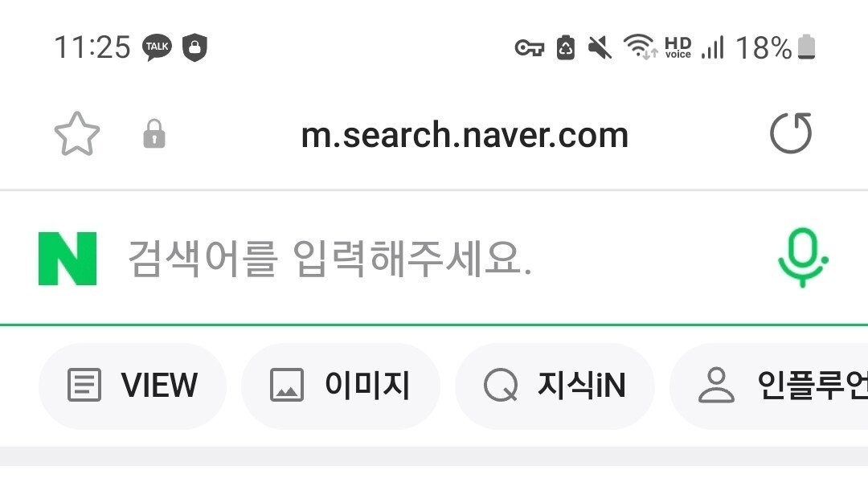Tap the VPN key status icon
Image resolution: width=868 pixels, height=482 pixels.
click(530, 48)
